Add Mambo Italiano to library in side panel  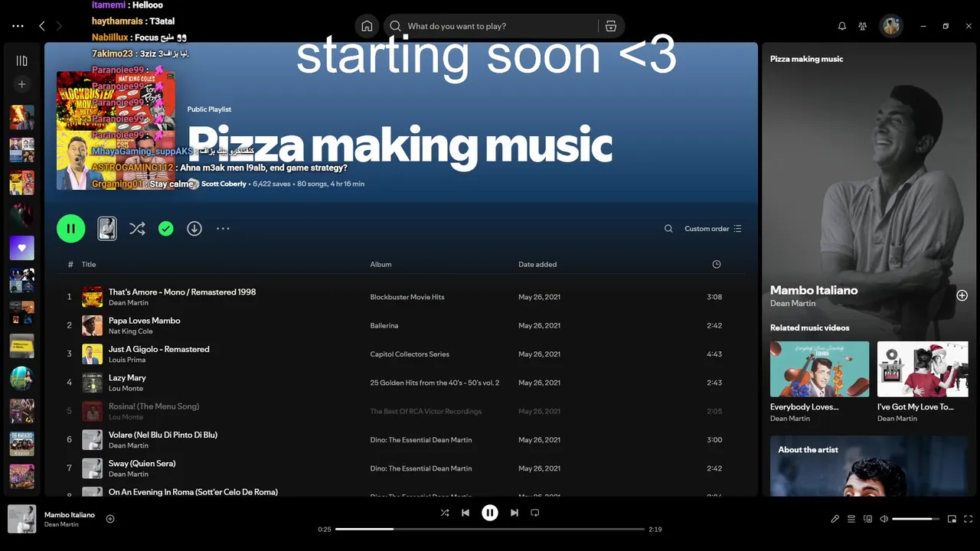point(962,295)
